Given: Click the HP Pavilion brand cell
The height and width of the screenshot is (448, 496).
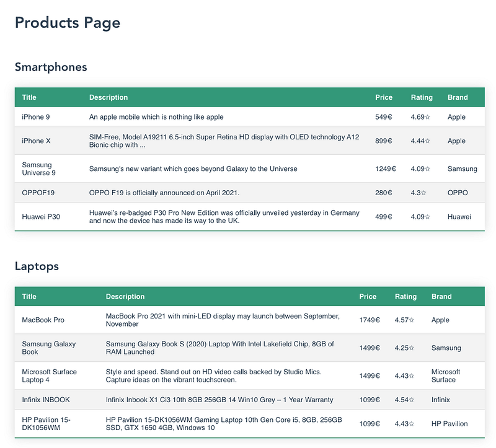Looking at the screenshot, I should pos(449,424).
